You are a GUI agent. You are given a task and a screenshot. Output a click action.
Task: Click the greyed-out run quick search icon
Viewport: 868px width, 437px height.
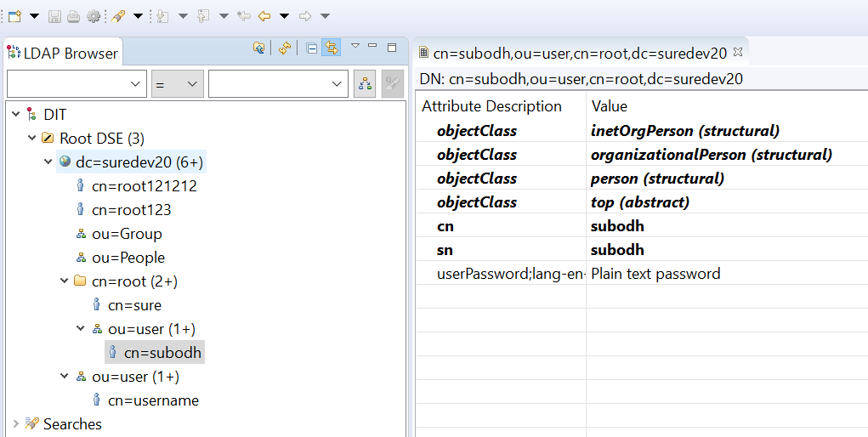coord(393,83)
